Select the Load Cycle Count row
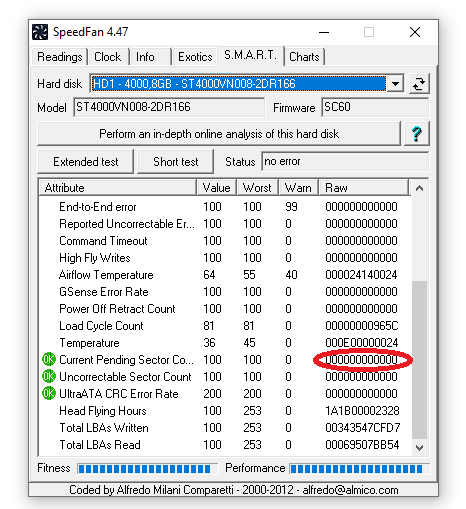This screenshot has width=466, height=509. coord(225,326)
